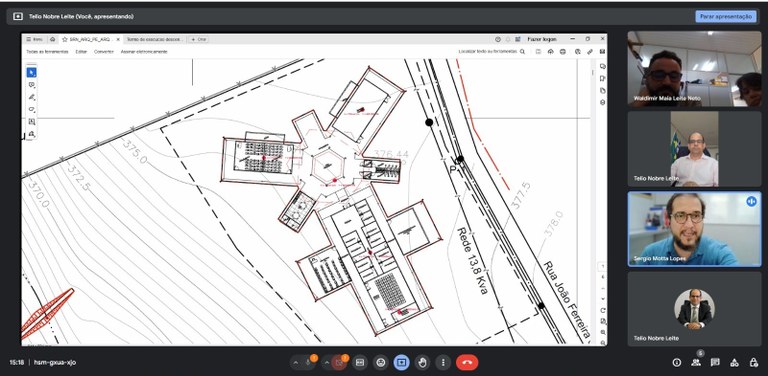Open more options three-dot menu

pos(443,363)
